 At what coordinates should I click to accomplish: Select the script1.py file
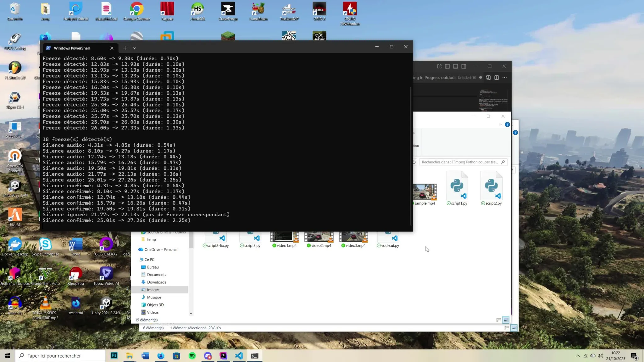(457, 187)
